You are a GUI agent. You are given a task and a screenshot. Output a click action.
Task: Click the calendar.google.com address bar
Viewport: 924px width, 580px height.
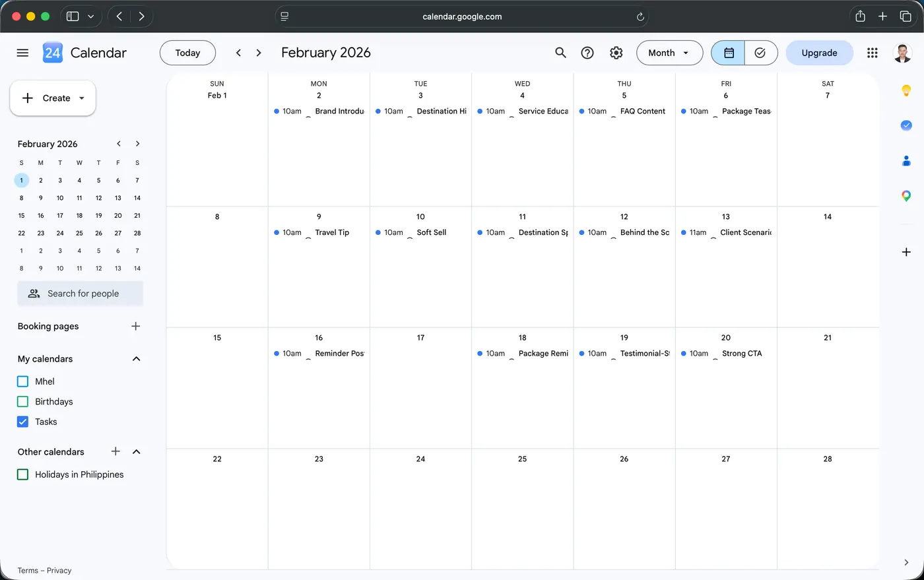pos(462,16)
